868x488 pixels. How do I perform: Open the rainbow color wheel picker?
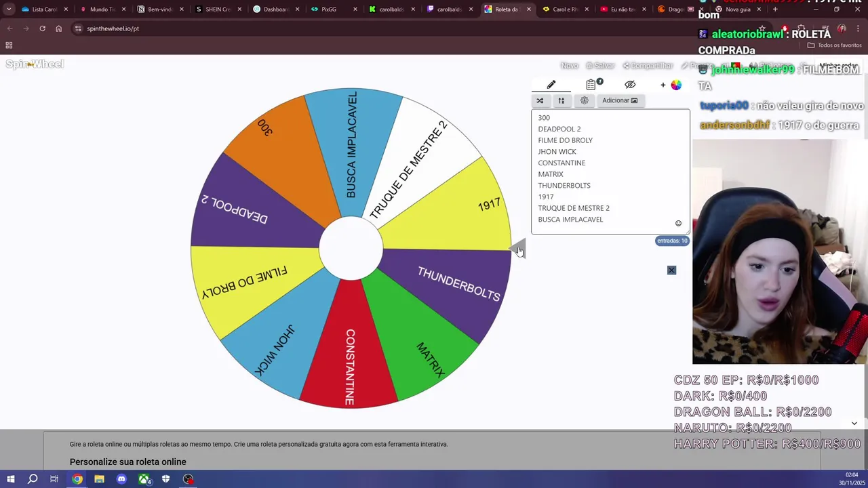coord(676,85)
